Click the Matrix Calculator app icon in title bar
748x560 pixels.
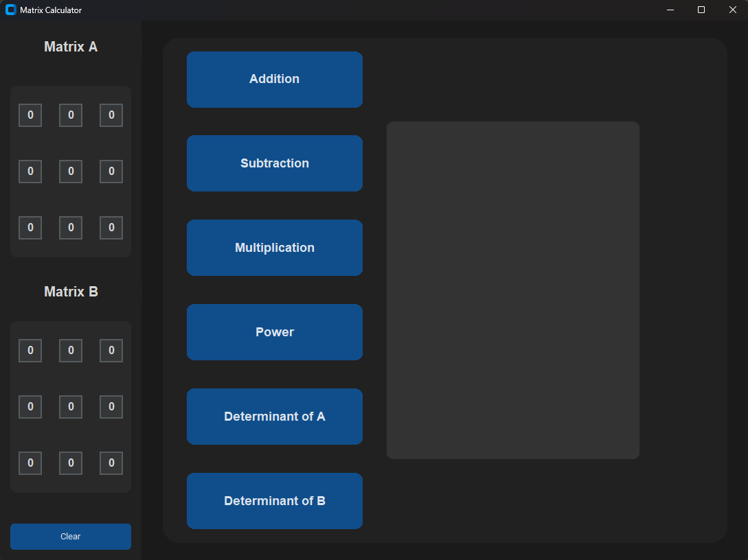pos(9,10)
